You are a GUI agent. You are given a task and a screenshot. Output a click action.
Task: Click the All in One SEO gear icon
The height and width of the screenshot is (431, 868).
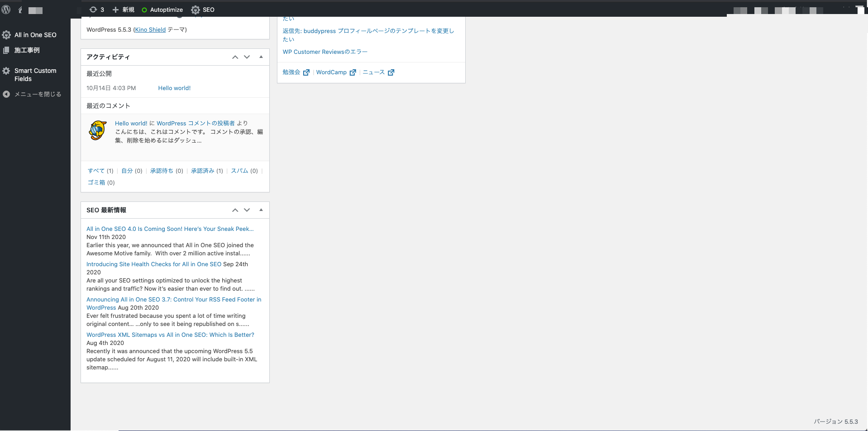[6, 35]
